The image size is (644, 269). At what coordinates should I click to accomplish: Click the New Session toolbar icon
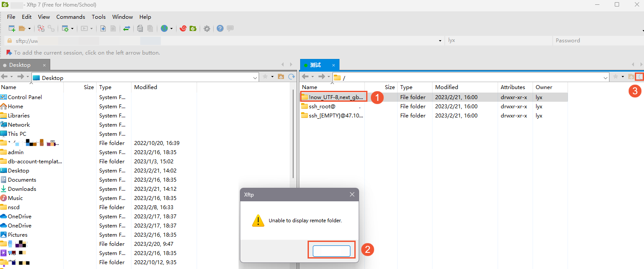point(12,28)
